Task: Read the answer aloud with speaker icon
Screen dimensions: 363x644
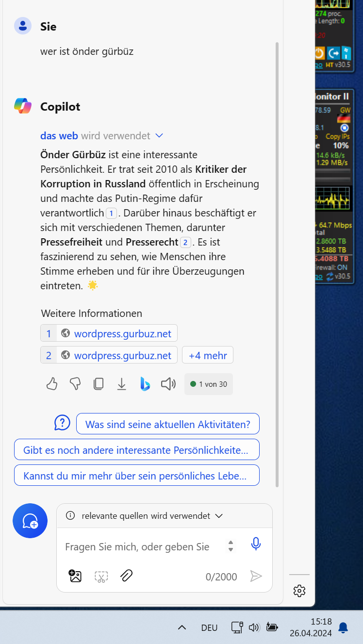Action: [168, 384]
